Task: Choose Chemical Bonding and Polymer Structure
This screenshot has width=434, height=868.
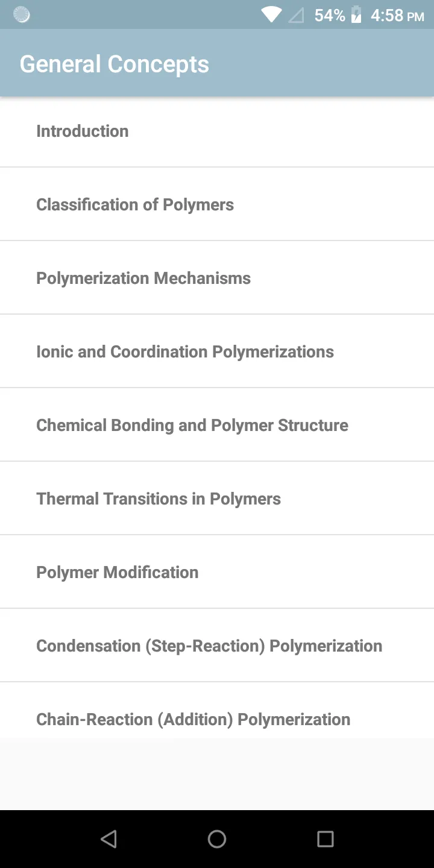Action: (x=217, y=425)
